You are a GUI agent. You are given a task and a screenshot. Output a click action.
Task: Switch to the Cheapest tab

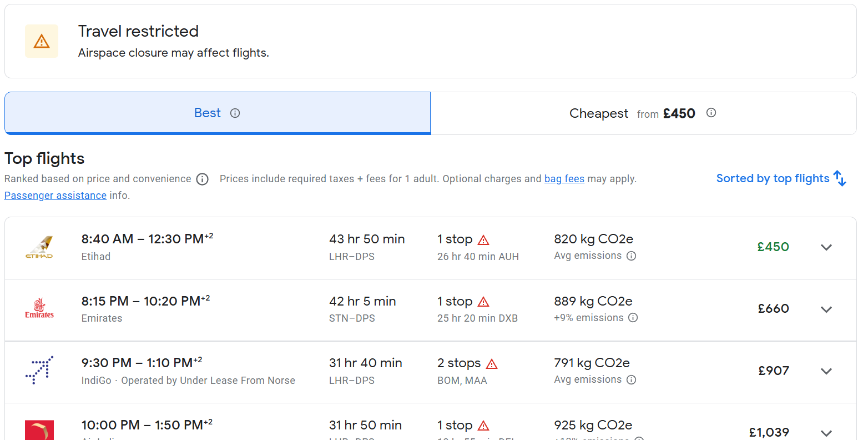(x=643, y=113)
